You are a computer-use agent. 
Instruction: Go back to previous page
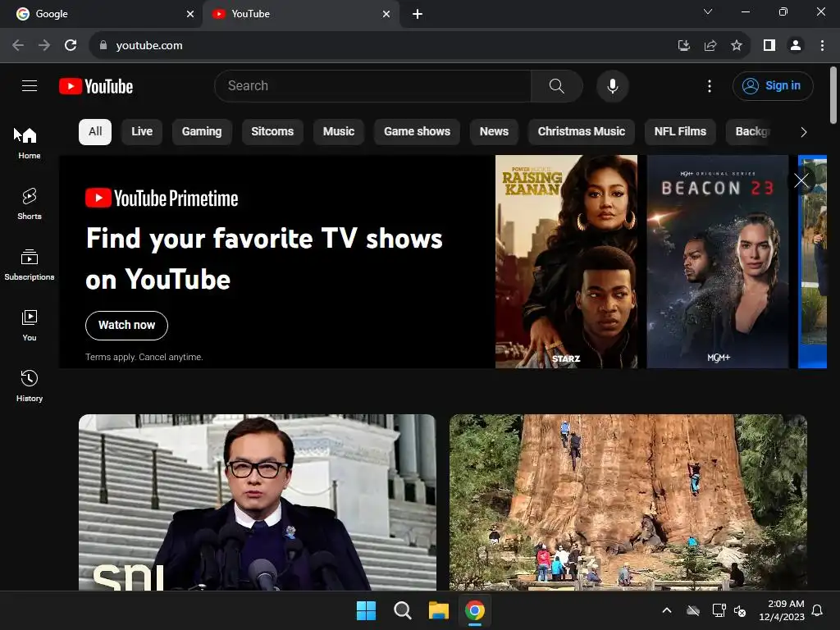point(18,45)
